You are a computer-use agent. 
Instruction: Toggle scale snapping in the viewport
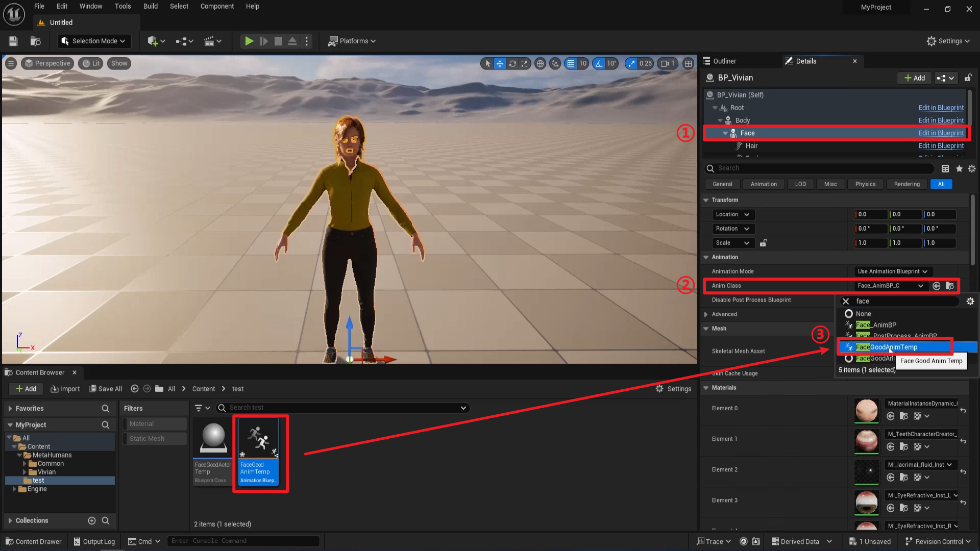pos(632,64)
